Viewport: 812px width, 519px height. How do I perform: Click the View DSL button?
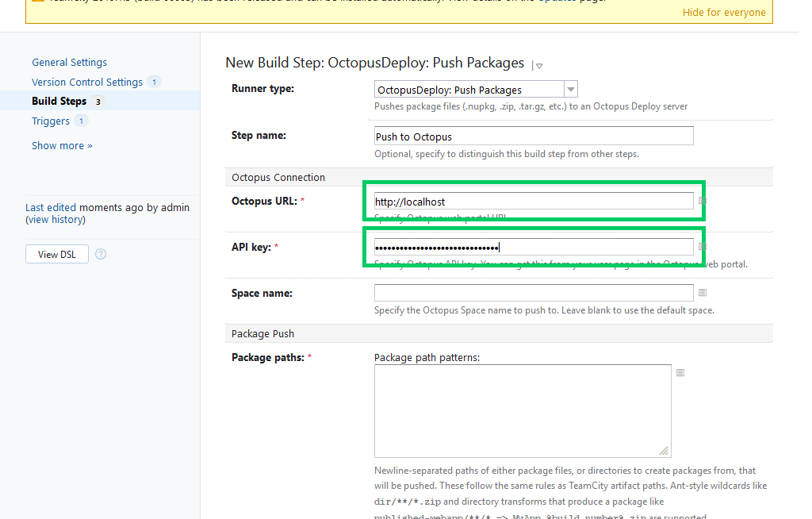point(57,254)
